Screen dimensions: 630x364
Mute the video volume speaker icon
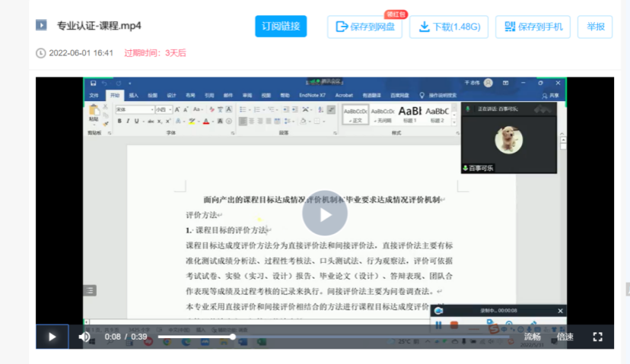pos(84,337)
